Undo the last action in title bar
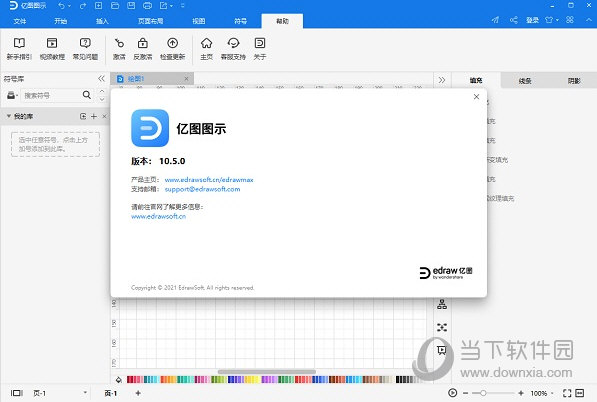This screenshot has width=597, height=402. point(61,6)
